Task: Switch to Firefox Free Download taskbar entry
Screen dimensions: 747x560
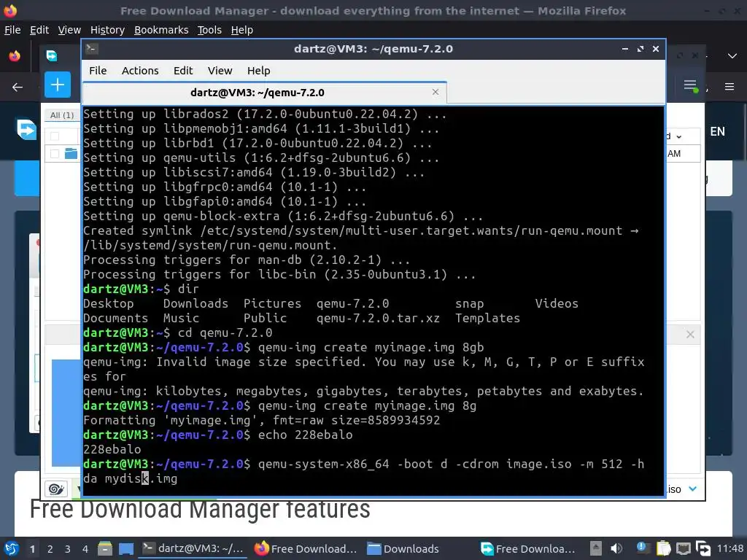Action: point(306,548)
